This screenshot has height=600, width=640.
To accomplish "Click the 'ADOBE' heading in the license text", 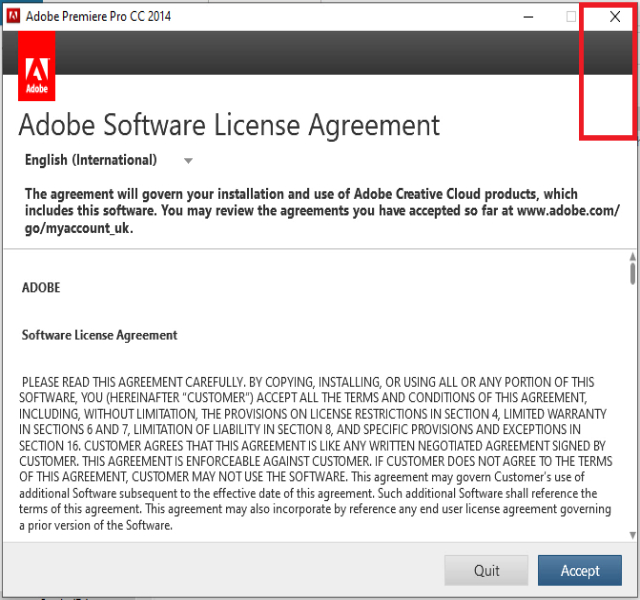I will click(41, 288).
